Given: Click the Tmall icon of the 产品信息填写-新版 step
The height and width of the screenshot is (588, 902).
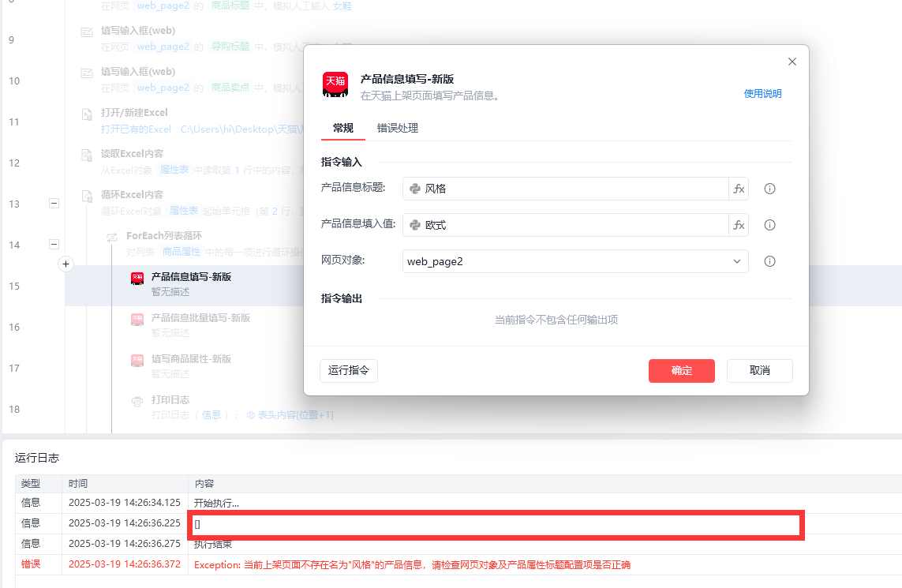Looking at the screenshot, I should click(x=137, y=279).
